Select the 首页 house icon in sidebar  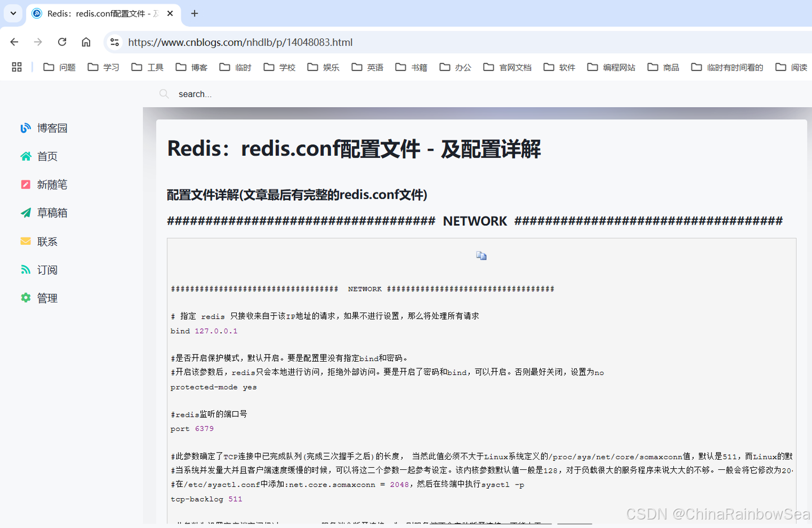26,156
